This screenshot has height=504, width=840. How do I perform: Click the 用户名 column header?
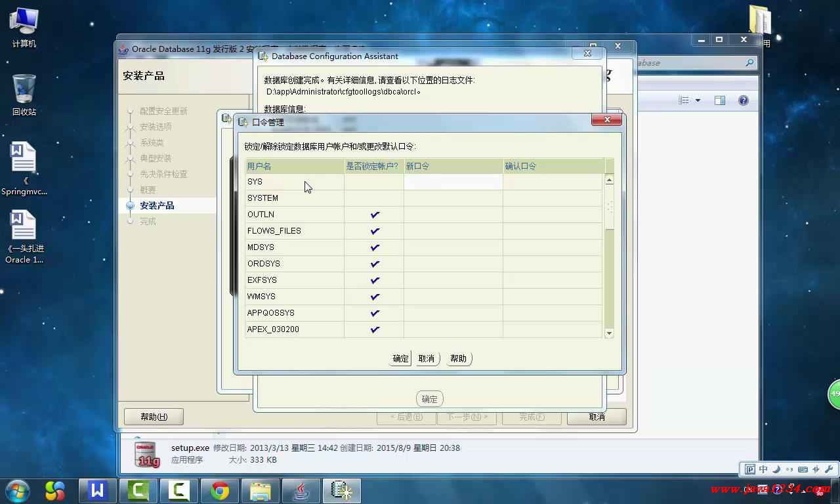click(295, 166)
